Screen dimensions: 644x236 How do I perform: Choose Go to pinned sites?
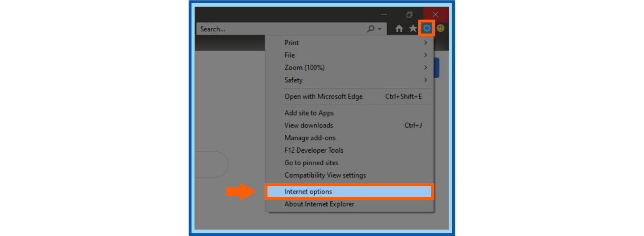point(349,163)
